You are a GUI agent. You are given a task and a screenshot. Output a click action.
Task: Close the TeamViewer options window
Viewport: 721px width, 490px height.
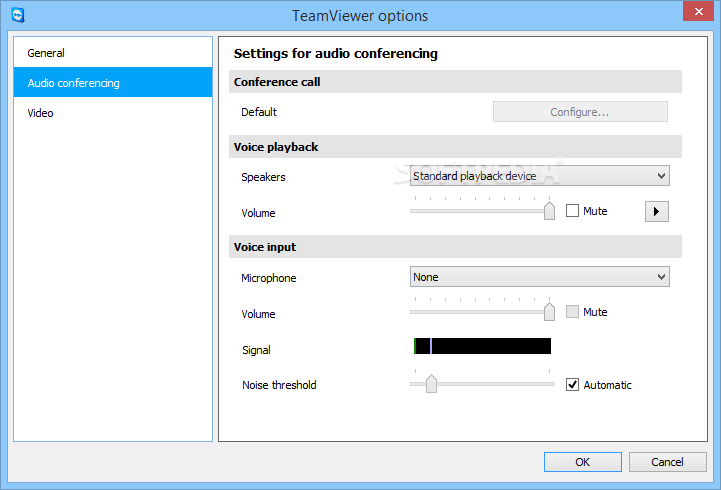tap(696, 12)
